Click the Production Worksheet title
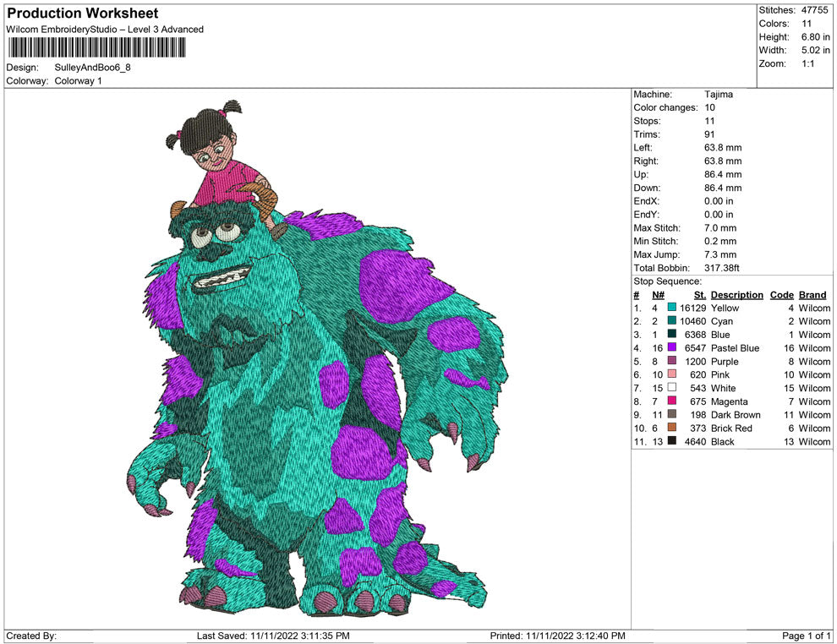 [x=83, y=14]
